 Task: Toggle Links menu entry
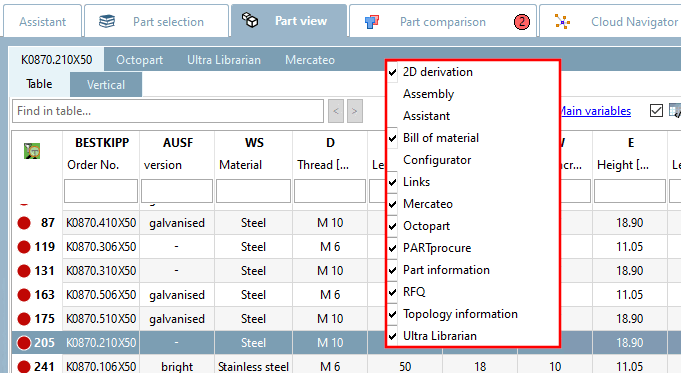point(472,182)
